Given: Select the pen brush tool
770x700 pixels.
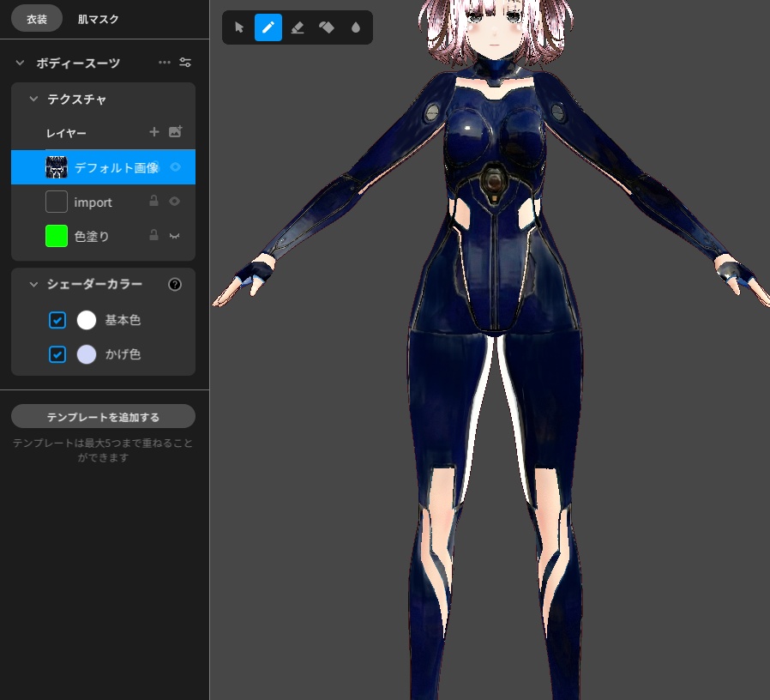Looking at the screenshot, I should coord(268,27).
